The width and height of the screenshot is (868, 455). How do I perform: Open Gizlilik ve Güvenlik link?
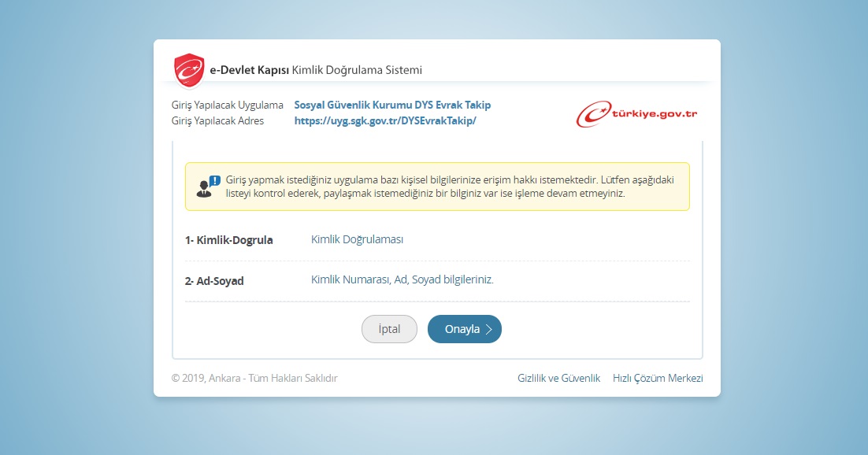558,378
